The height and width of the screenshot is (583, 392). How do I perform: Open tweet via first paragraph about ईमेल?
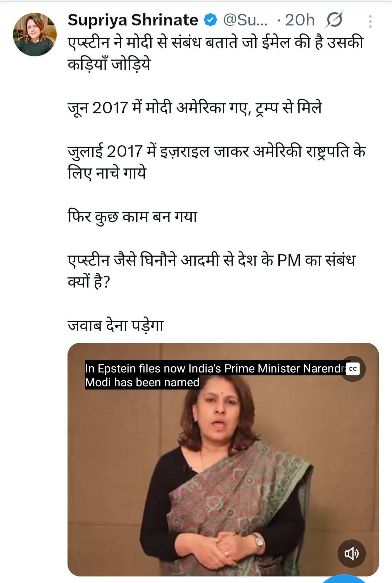tap(216, 53)
